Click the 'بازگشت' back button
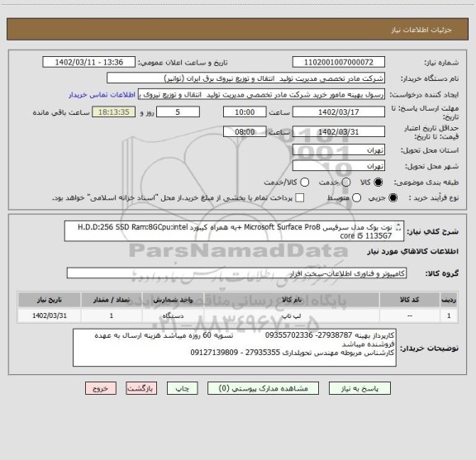This screenshot has height=460, width=476. (141, 388)
